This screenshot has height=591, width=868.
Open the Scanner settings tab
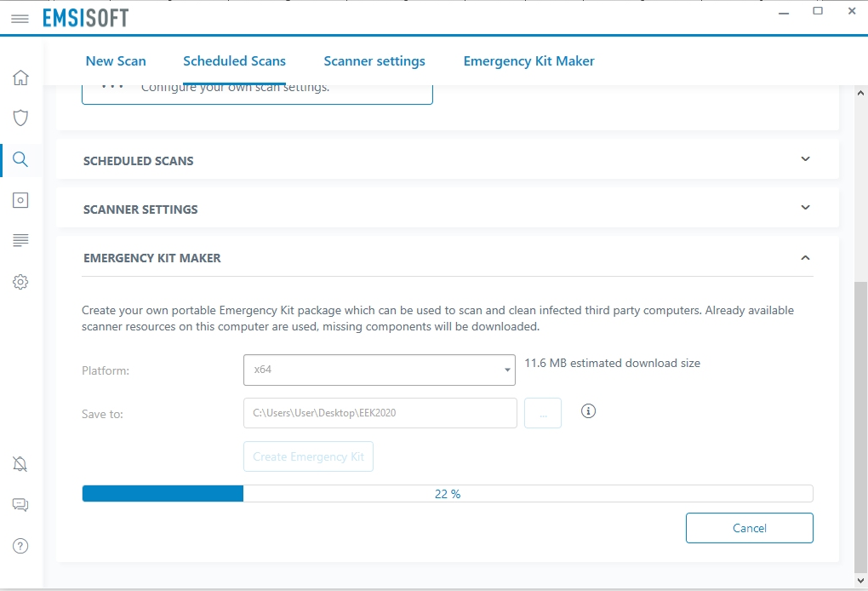coord(374,61)
